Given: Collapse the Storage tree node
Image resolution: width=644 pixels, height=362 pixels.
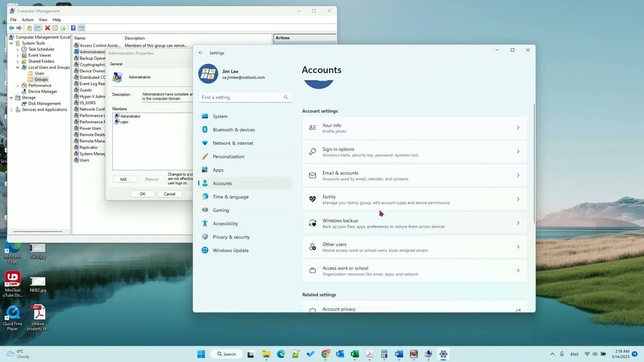Looking at the screenshot, I should (12, 98).
